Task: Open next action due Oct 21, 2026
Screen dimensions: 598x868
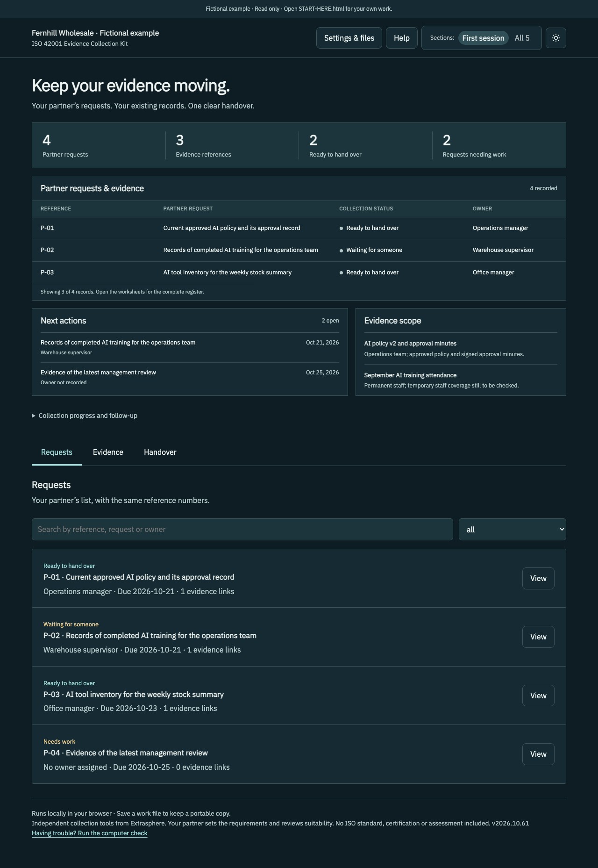Action: tap(190, 347)
